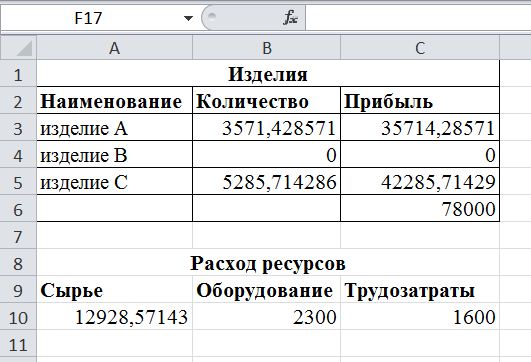Select cell with value 2300
This screenshot has width=531, height=362.
(x=267, y=317)
